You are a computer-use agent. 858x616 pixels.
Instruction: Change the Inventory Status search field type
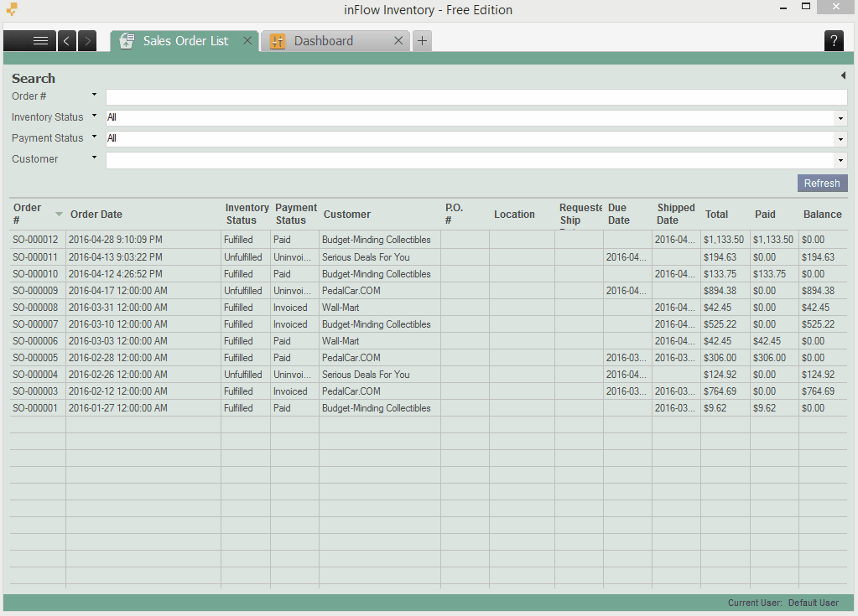pyautogui.click(x=94, y=116)
